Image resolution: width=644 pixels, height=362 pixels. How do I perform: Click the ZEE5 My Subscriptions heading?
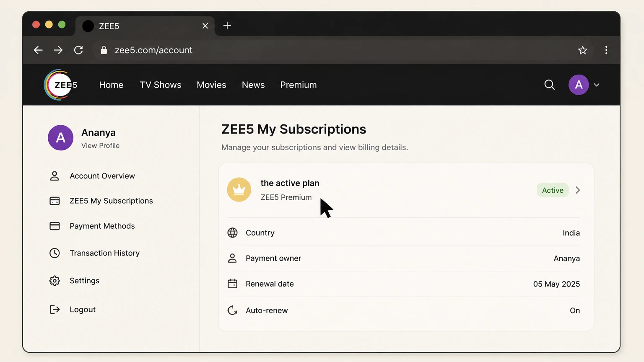coord(293,129)
